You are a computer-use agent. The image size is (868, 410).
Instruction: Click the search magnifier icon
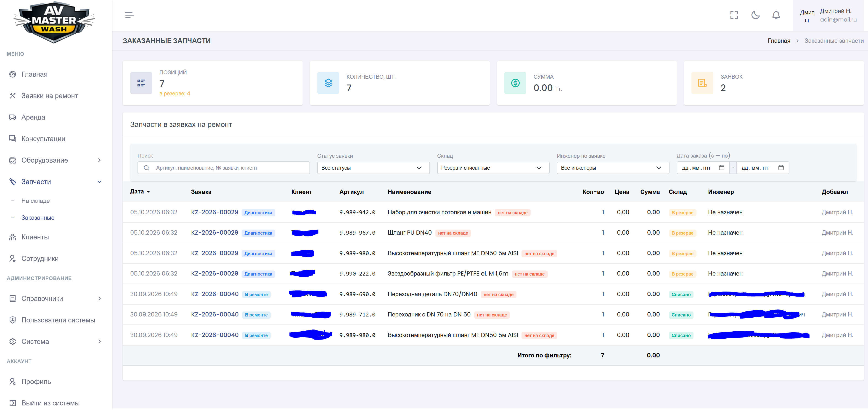pos(147,168)
